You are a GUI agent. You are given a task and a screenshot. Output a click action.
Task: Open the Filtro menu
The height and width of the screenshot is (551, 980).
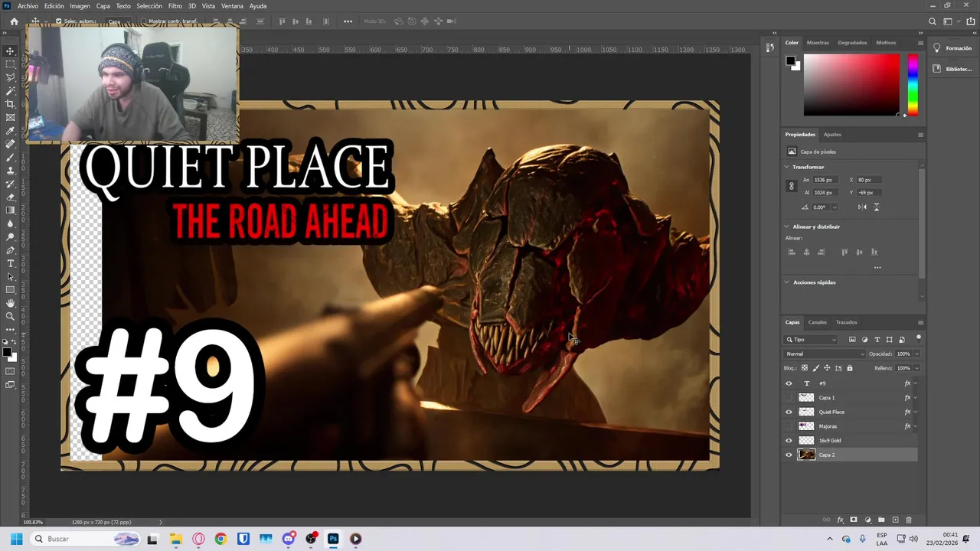tap(175, 6)
